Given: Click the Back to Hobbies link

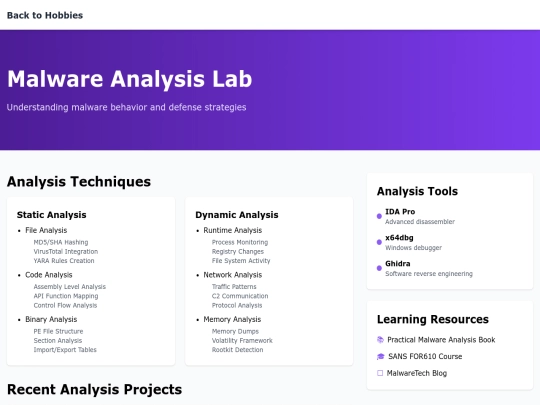Looking at the screenshot, I should (x=45, y=15).
